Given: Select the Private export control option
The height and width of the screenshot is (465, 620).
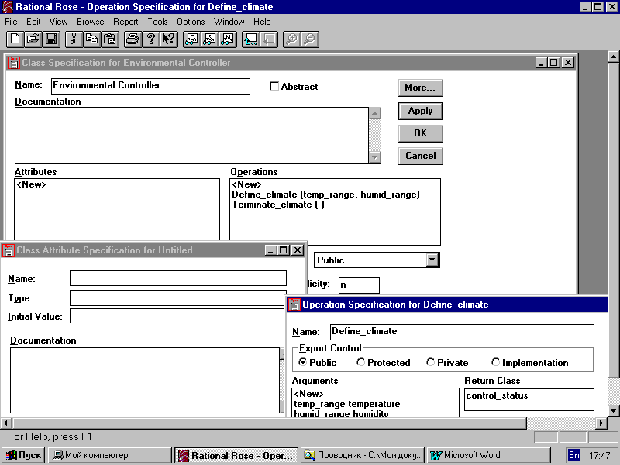Looking at the screenshot, I should point(431,362).
